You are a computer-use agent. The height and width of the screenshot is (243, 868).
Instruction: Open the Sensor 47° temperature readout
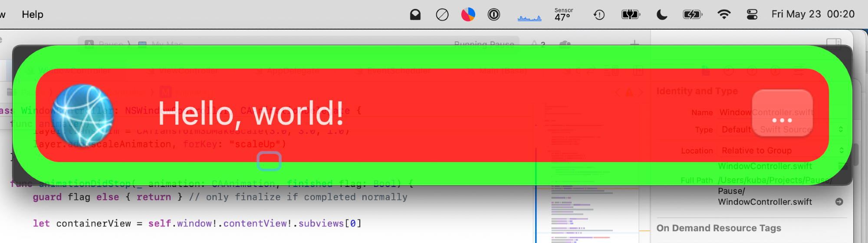[563, 15]
